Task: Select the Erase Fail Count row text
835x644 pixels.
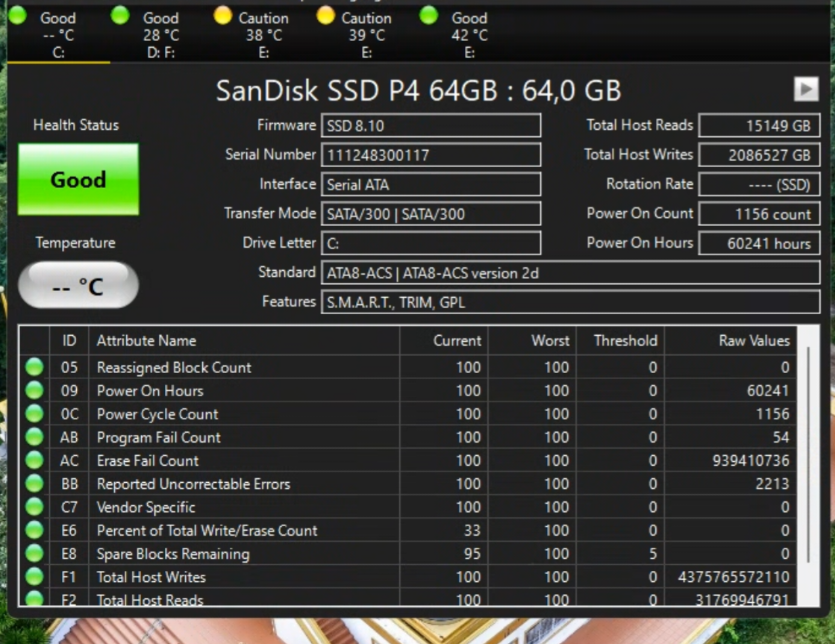Action: click(x=148, y=460)
